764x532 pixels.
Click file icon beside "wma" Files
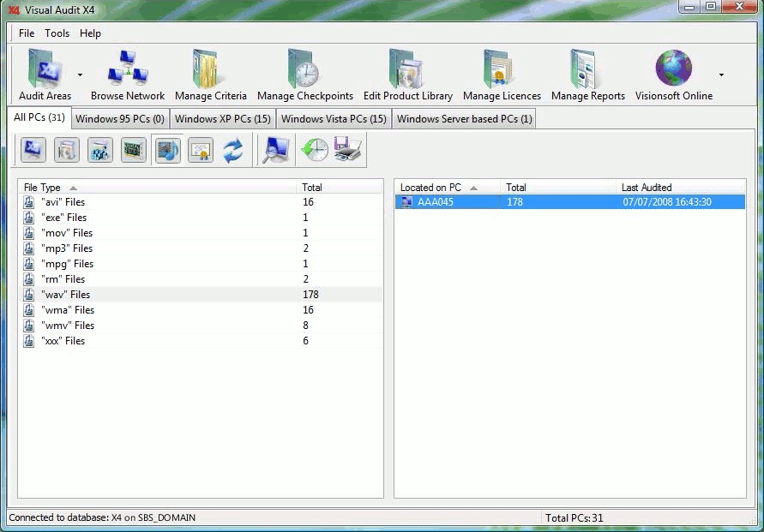[x=29, y=310]
